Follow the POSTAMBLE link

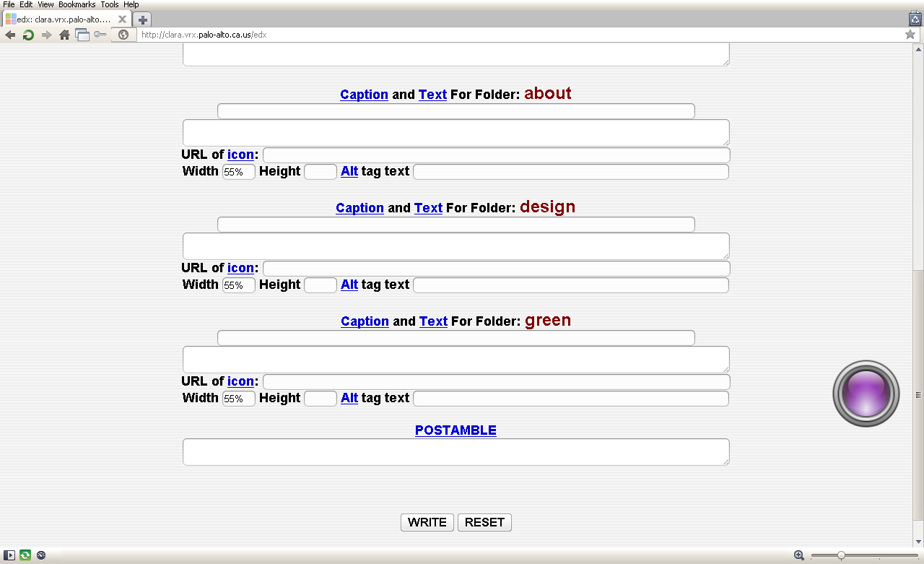click(456, 430)
